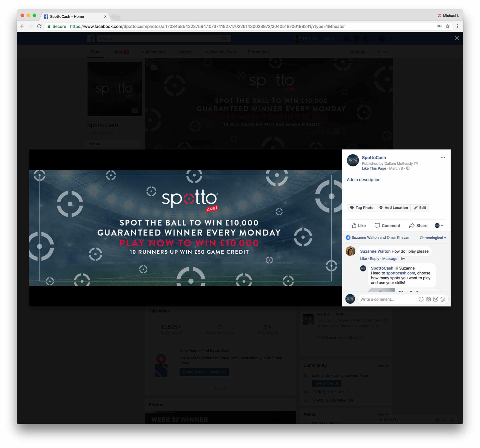The height and width of the screenshot is (448, 480).
Task: Click the dimmed Promotions tab
Action: tap(258, 52)
